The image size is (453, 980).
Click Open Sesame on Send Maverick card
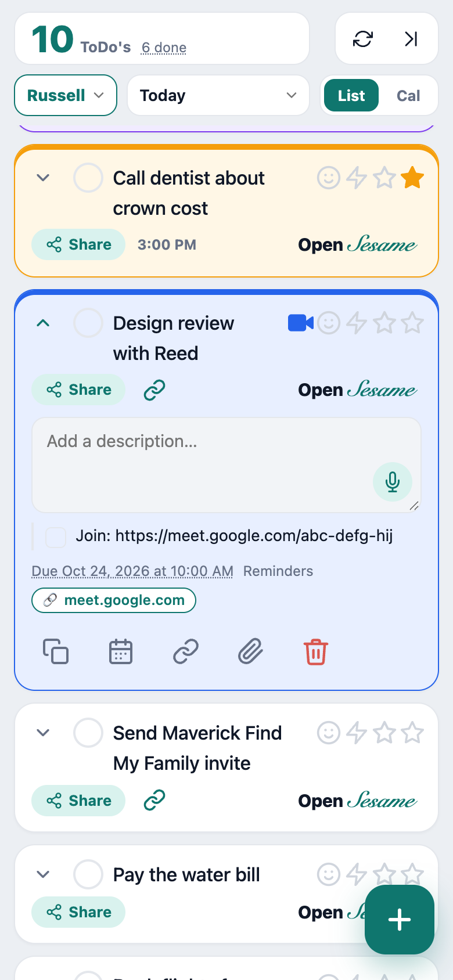tap(358, 801)
